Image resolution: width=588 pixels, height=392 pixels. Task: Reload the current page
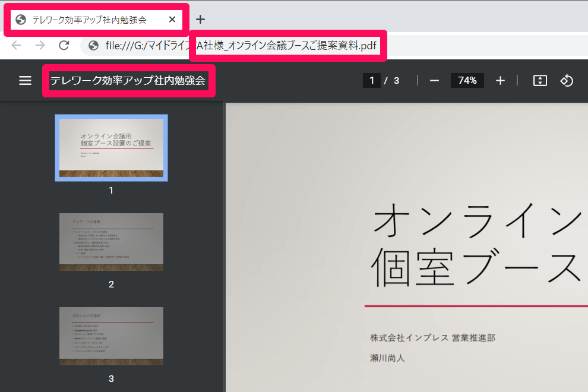64,46
